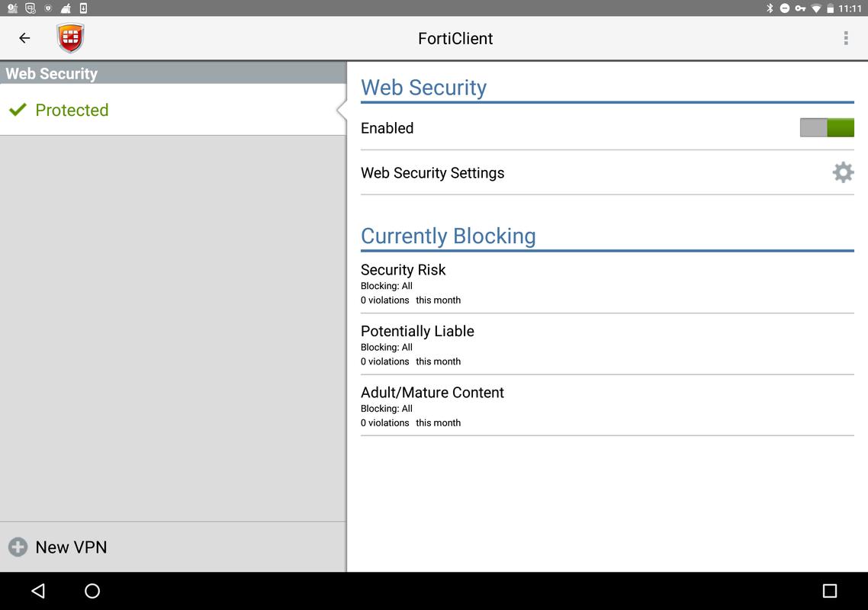Click the Web Security Settings label
This screenshot has width=868, height=610.
[x=432, y=172]
